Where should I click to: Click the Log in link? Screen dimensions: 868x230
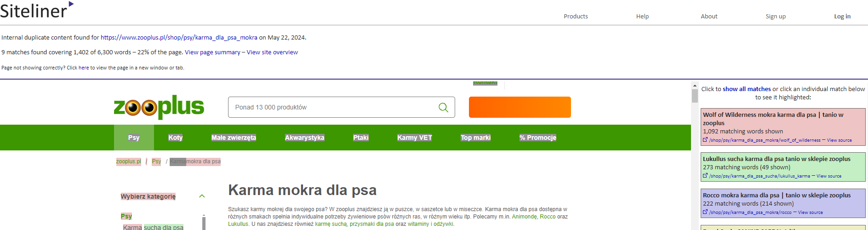[842, 16]
